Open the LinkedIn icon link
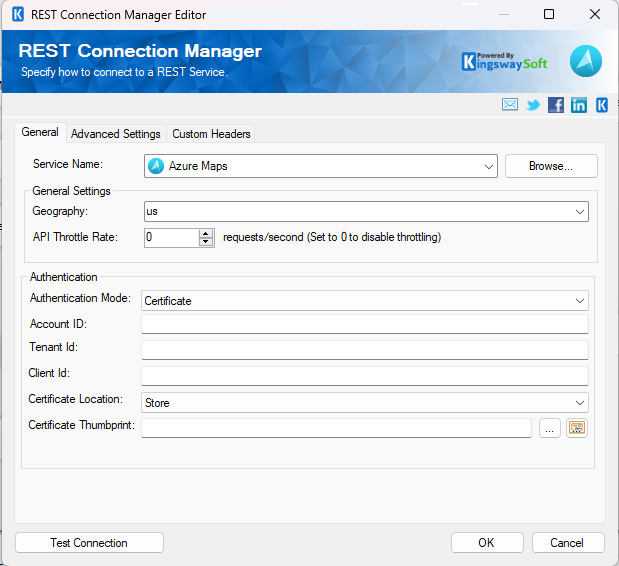This screenshot has width=619, height=566. [579, 105]
